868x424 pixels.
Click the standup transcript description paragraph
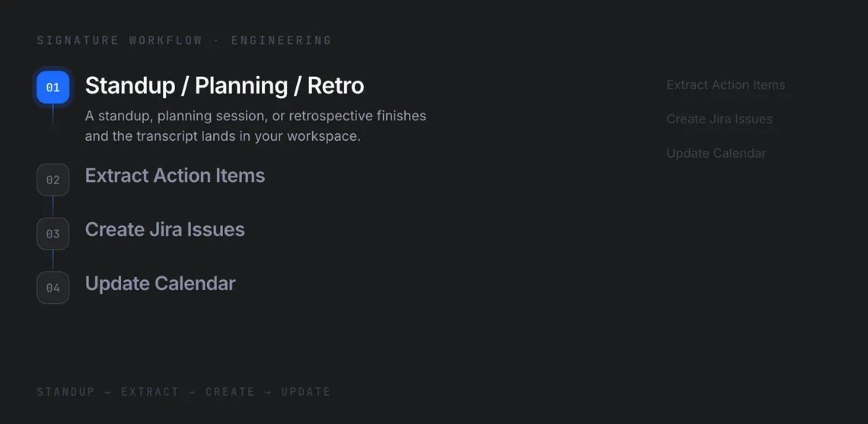coord(255,126)
